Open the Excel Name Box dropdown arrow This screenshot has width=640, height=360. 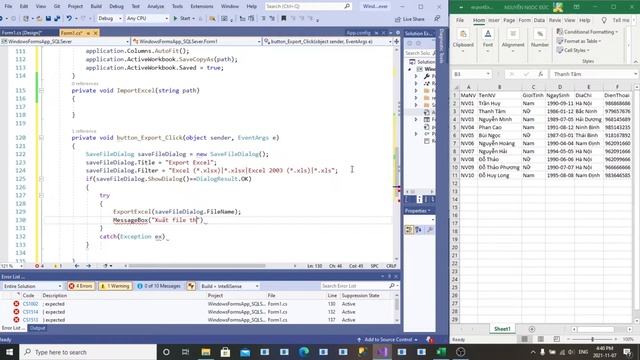(x=488, y=74)
